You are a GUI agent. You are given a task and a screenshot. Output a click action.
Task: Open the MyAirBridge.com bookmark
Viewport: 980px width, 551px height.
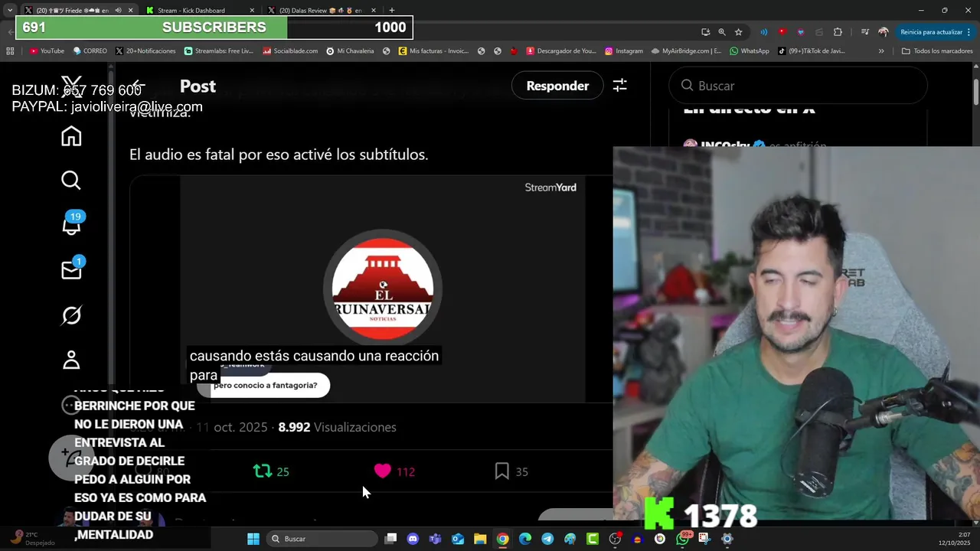[x=686, y=51]
